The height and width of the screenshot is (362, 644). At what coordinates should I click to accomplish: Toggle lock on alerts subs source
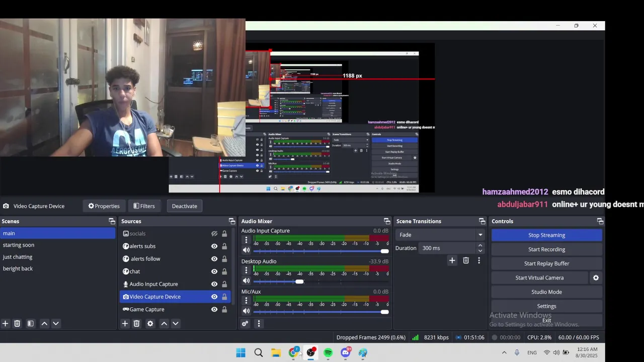point(224,246)
